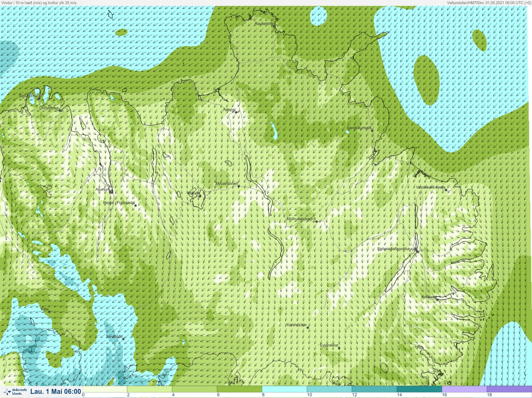
Task: Click the Eyjabakkar station label
Action: click(x=330, y=345)
